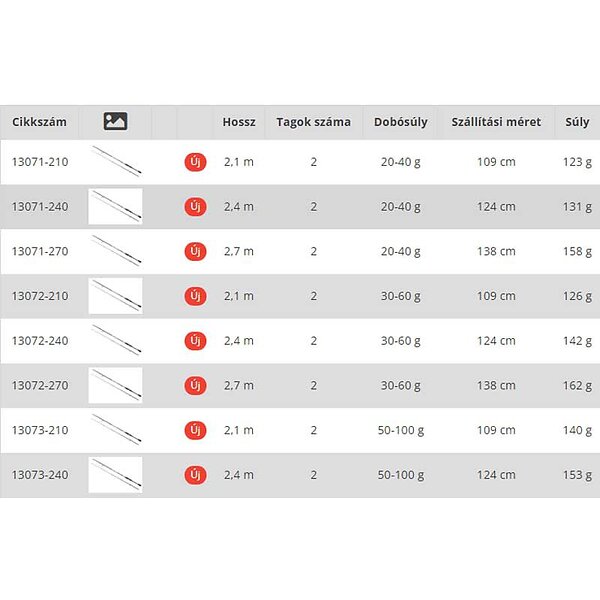Click the Új badge for item 13072-210

[194, 296]
